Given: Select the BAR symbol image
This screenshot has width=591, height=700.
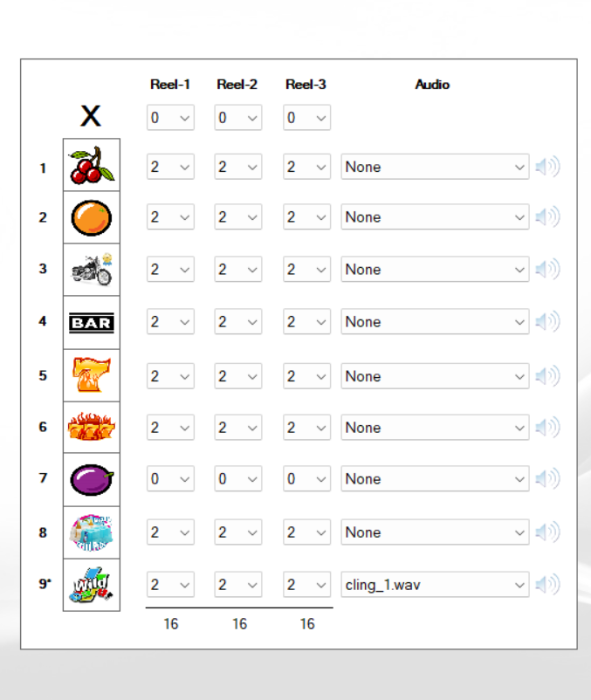Looking at the screenshot, I should (x=92, y=323).
